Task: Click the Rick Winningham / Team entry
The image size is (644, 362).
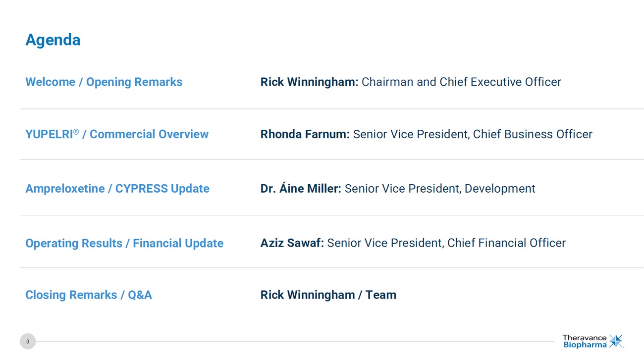Action: tap(328, 295)
